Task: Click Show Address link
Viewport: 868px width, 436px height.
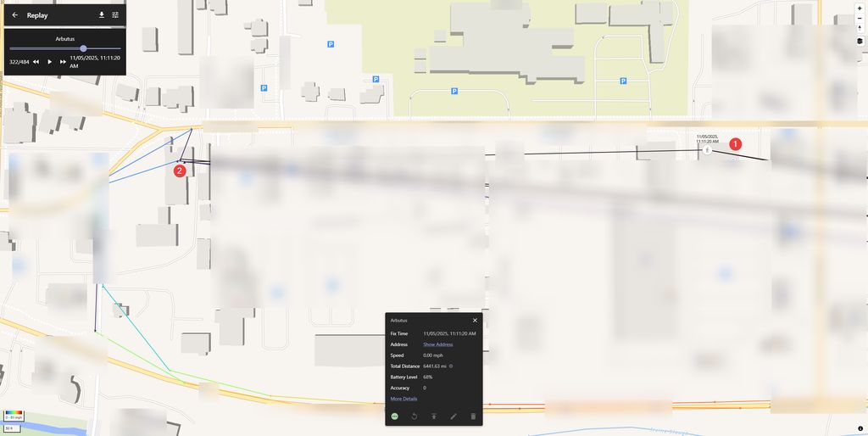Action: click(438, 344)
